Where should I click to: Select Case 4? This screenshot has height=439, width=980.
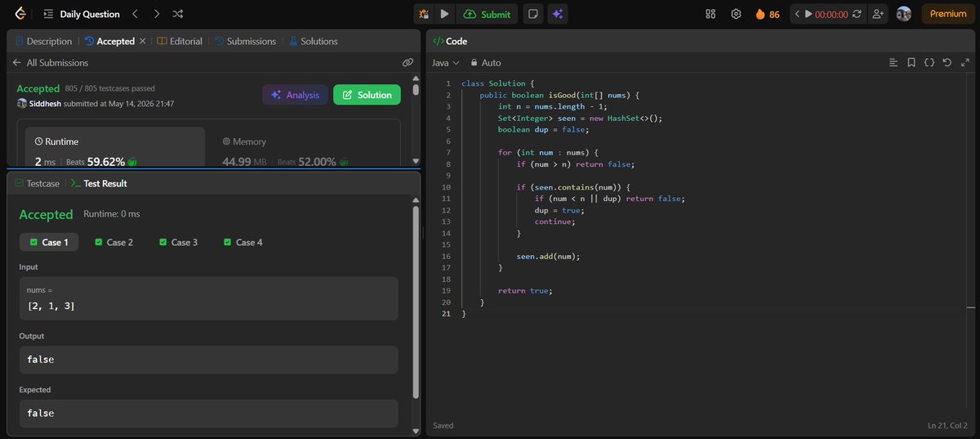coord(243,242)
